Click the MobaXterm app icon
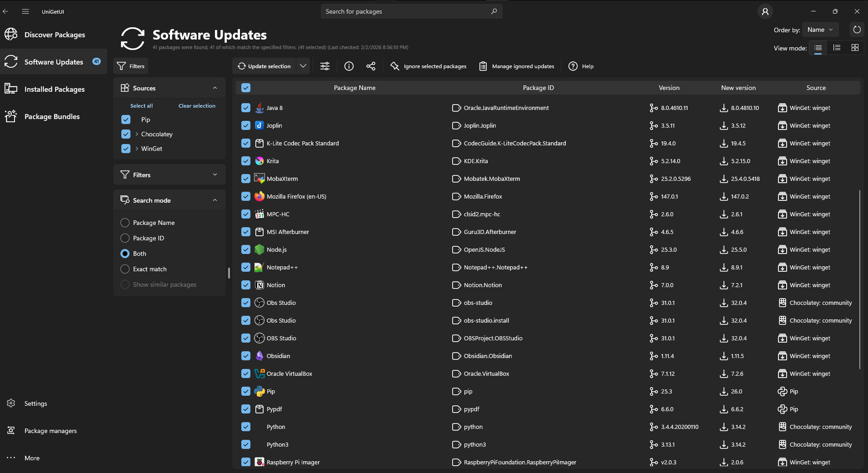This screenshot has width=868, height=473. [x=259, y=179]
